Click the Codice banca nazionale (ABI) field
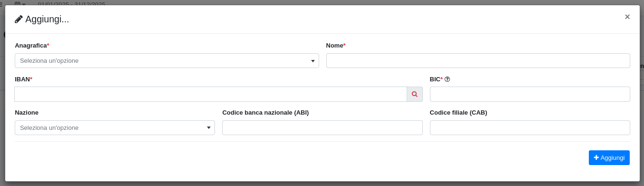Image resolution: width=644 pixels, height=186 pixels. click(x=322, y=127)
